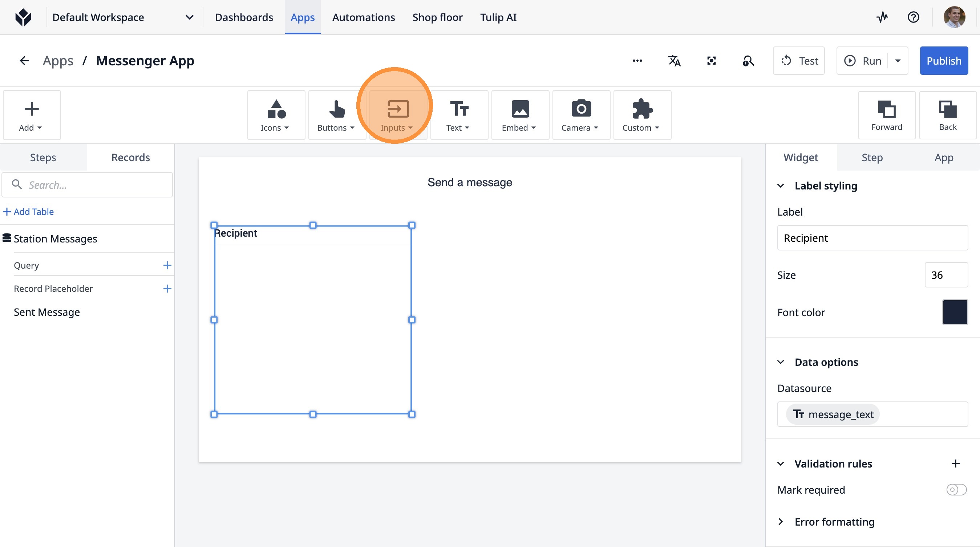Click the Label text field
Viewport: 980px width, 547px height.
tap(872, 238)
